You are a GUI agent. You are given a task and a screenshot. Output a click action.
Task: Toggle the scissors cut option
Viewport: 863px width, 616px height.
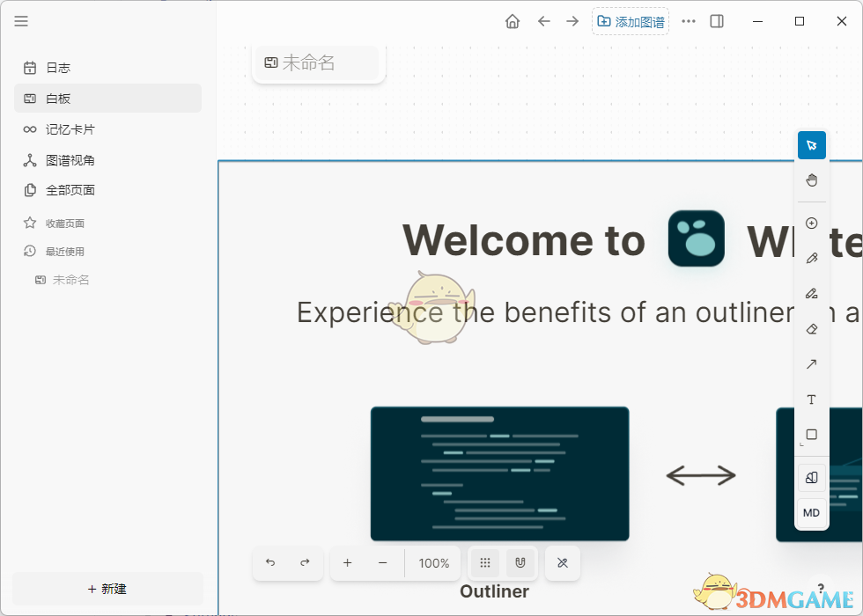click(562, 563)
